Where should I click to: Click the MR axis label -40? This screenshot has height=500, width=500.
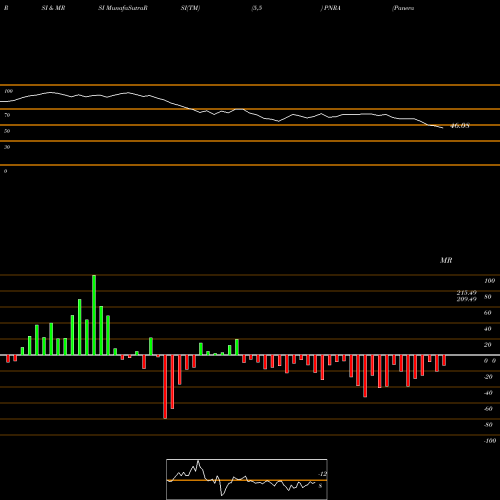(488, 393)
